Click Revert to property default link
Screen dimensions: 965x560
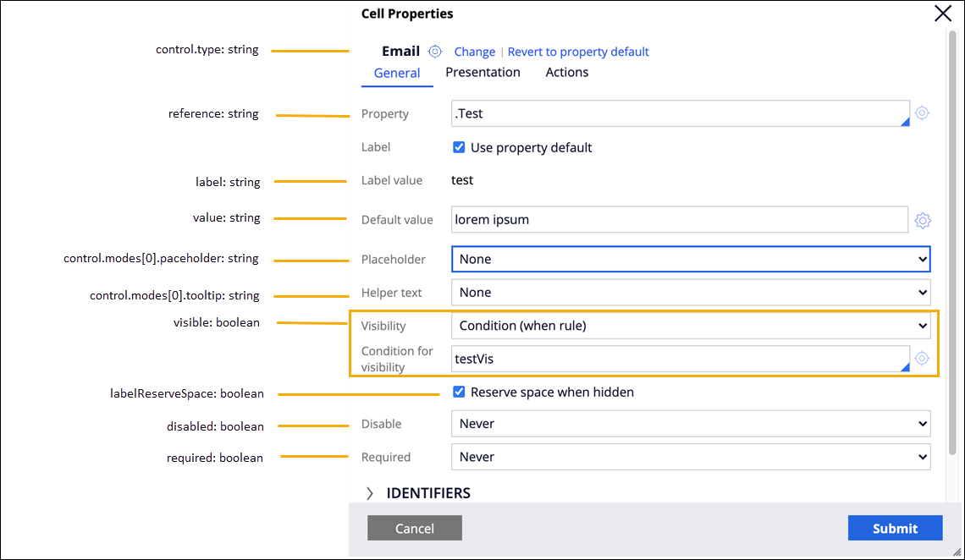point(578,52)
